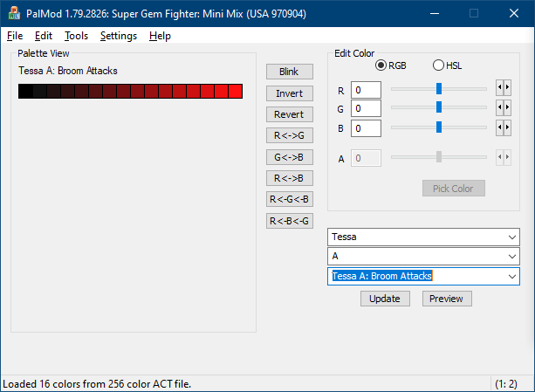Open the Settings menu
Image resolution: width=535 pixels, height=392 pixels.
point(119,36)
